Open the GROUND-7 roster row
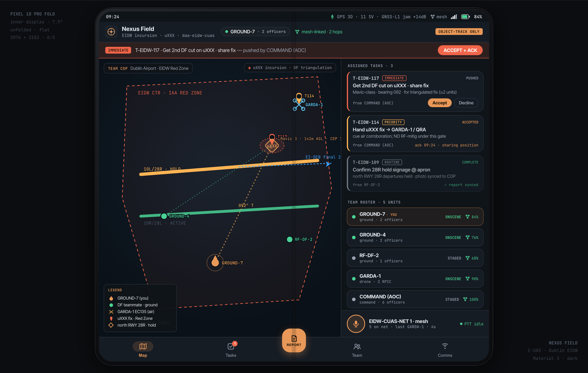This screenshot has width=588, height=373. 415,217
